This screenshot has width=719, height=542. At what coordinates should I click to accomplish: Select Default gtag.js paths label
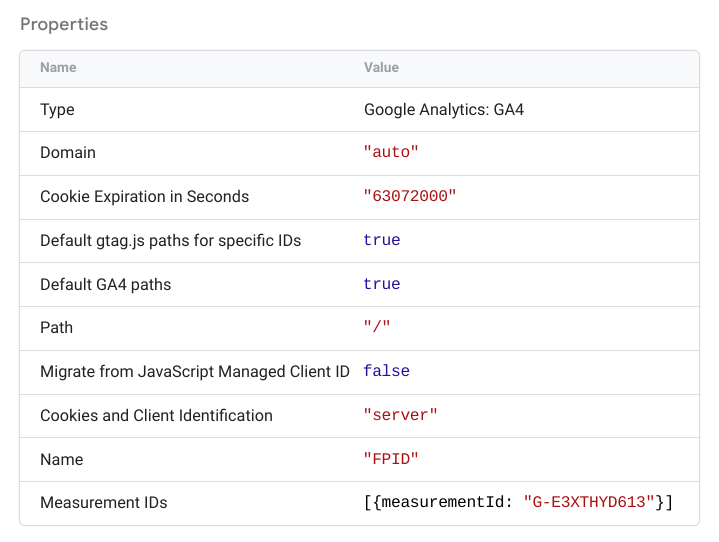[x=170, y=241]
